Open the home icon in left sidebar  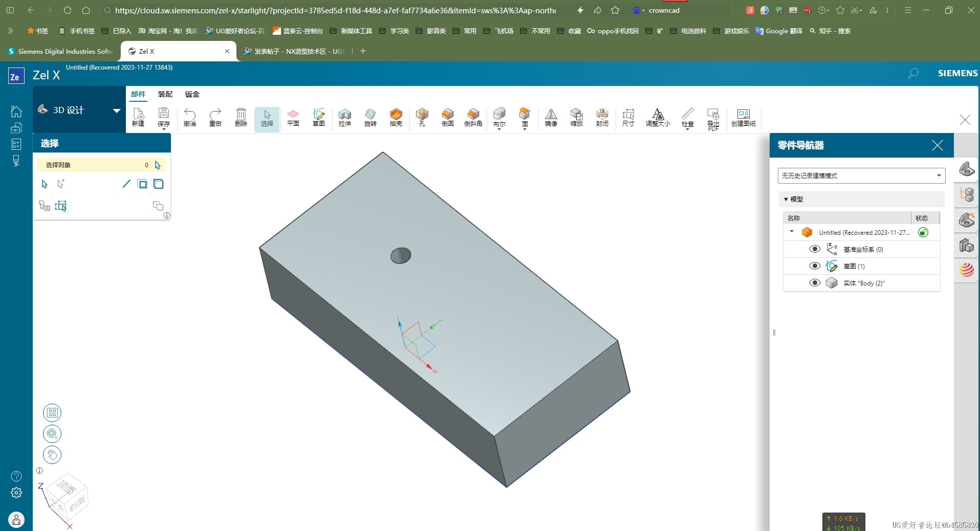point(16,111)
